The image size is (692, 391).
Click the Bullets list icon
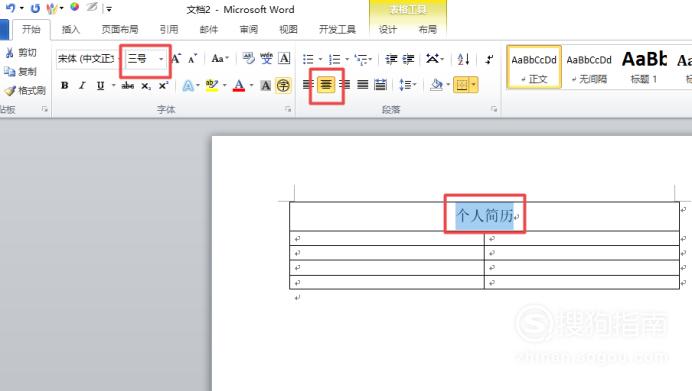point(308,59)
